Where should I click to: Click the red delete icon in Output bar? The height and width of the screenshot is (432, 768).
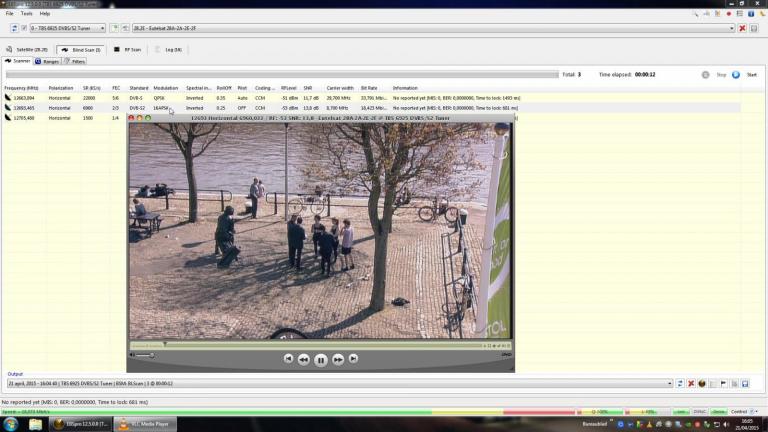coord(691,383)
